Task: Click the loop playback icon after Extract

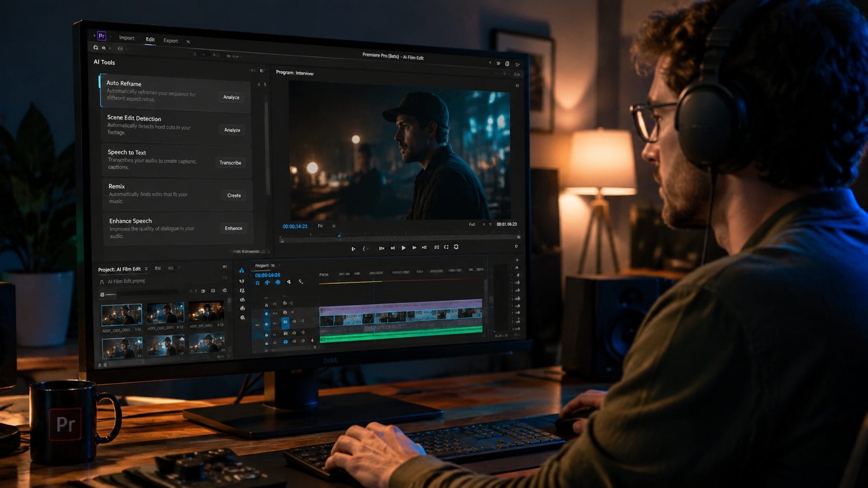Action: coord(456,247)
